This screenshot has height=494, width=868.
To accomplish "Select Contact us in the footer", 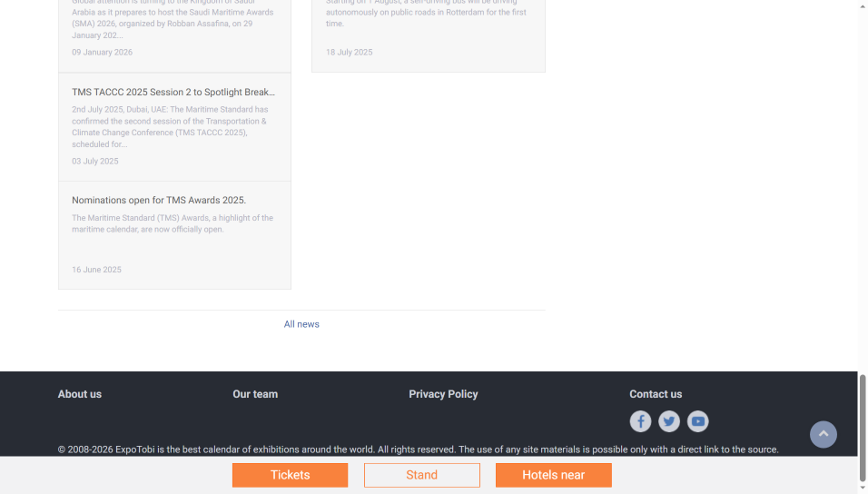I will [x=656, y=394].
